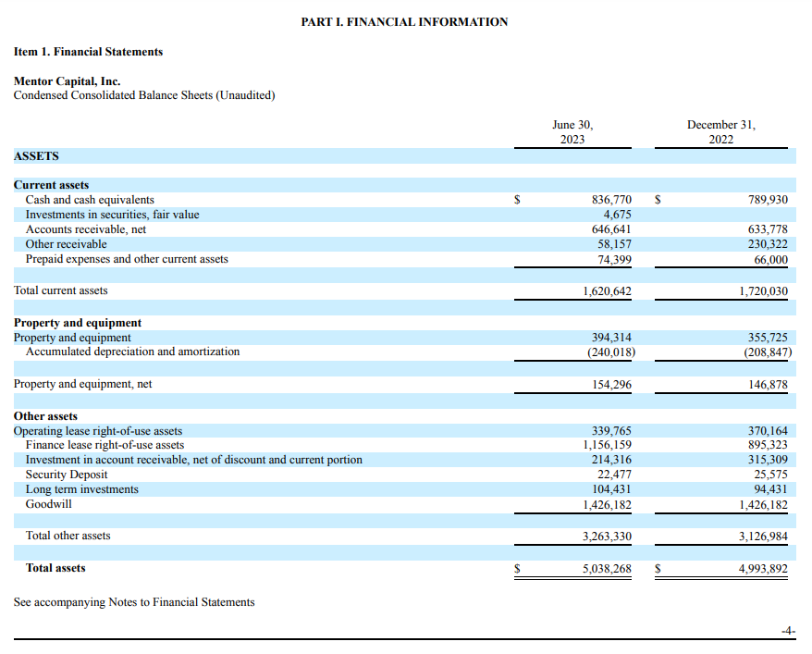The height and width of the screenshot is (654, 812).
Task: Click other receivable value 230,322
Action: 768,244
